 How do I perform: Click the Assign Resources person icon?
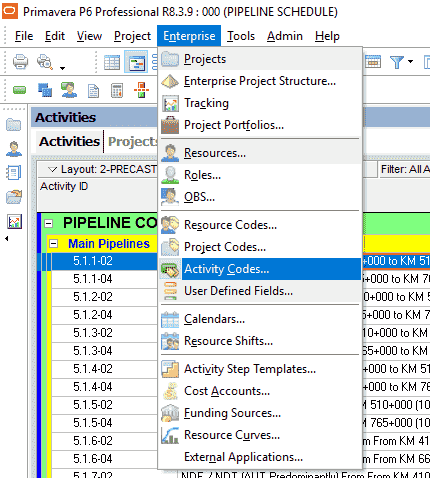click(x=69, y=90)
